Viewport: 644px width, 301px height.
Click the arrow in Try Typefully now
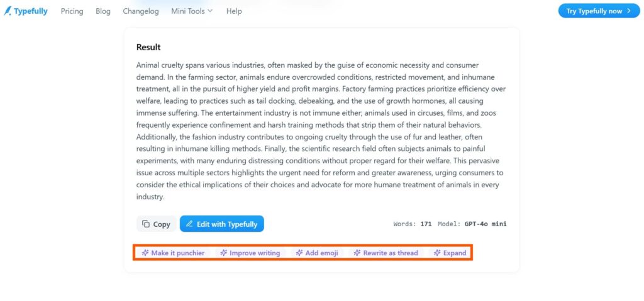coord(629,11)
